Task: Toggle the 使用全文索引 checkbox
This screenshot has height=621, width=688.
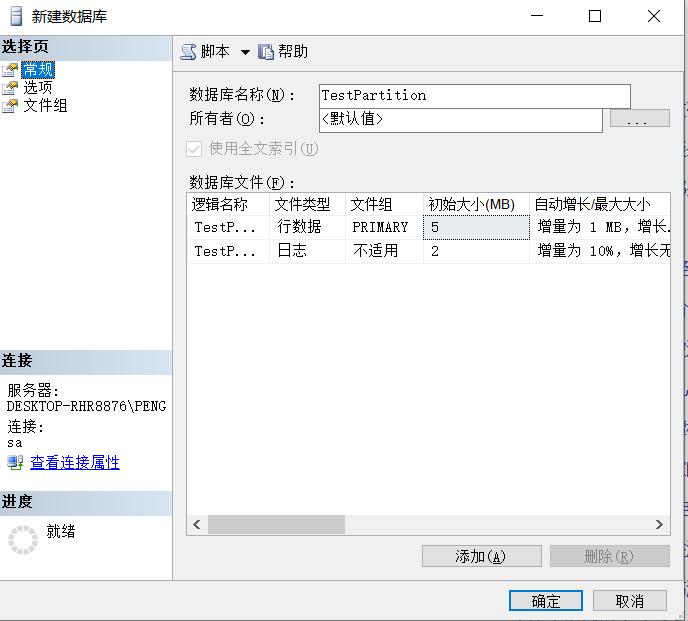Action: point(194,149)
